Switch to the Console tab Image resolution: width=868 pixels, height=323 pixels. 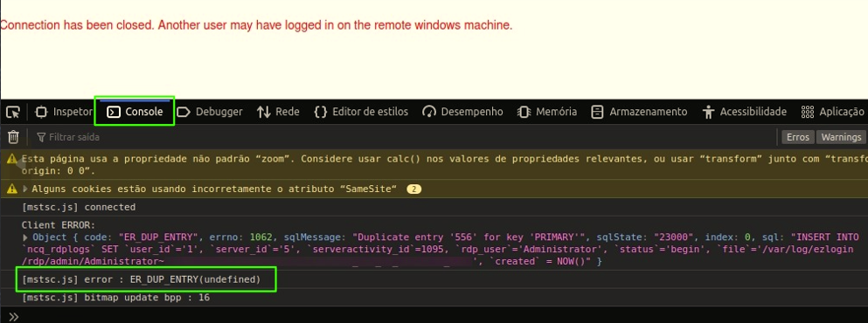[135, 112]
